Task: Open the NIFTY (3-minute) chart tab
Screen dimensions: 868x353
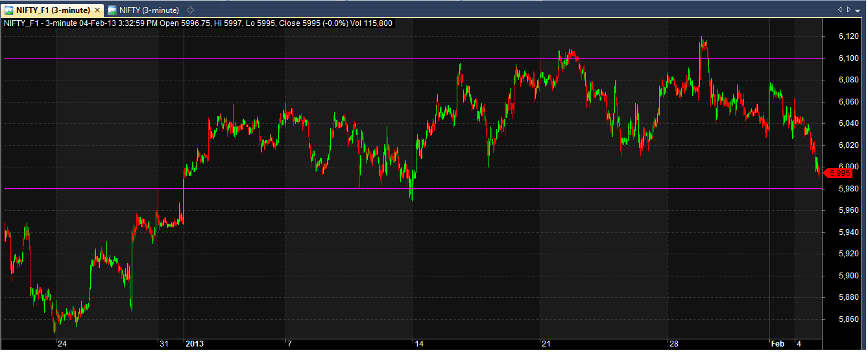Action: (143, 10)
